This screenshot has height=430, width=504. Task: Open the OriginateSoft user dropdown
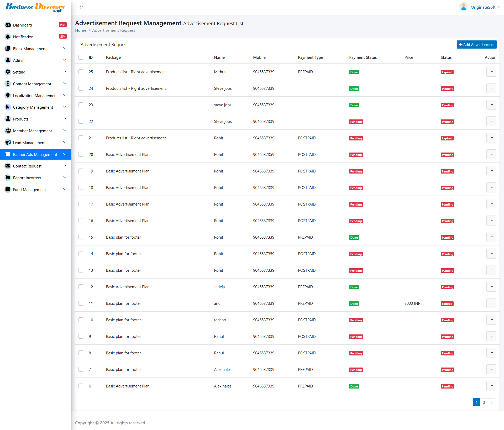pos(482,7)
